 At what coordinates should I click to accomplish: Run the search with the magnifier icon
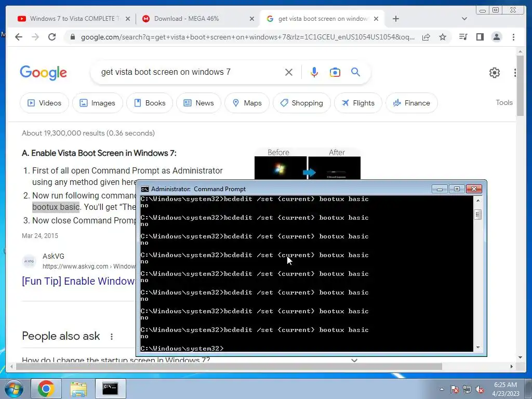[x=355, y=72]
